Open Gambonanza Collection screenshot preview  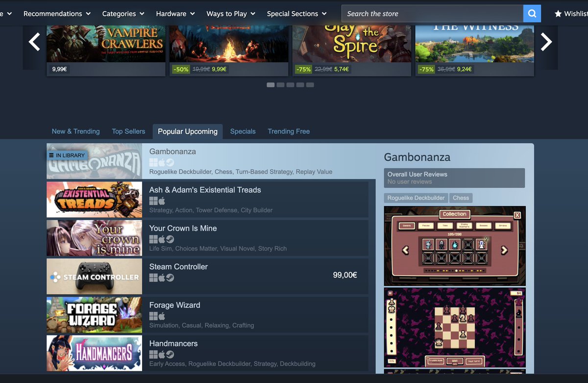pos(455,246)
